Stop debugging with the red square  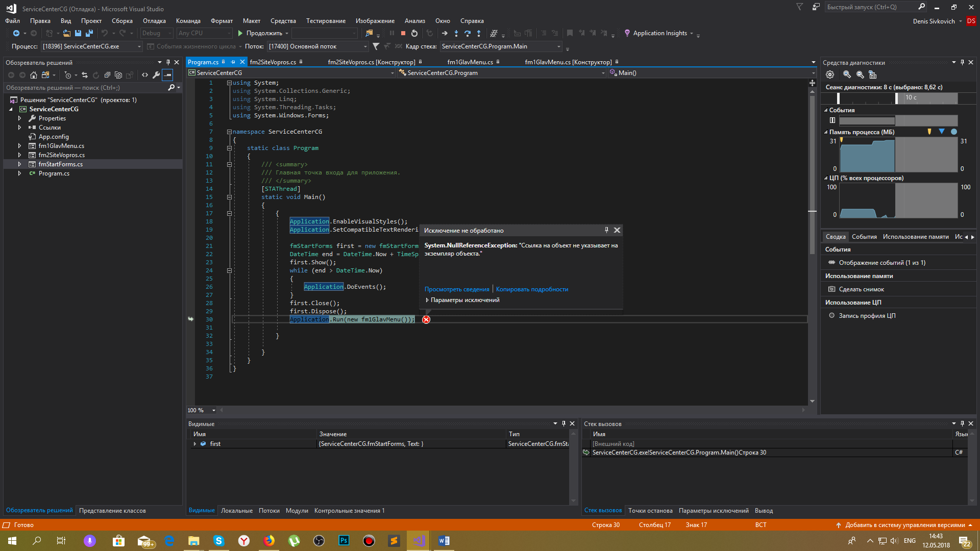[403, 33]
